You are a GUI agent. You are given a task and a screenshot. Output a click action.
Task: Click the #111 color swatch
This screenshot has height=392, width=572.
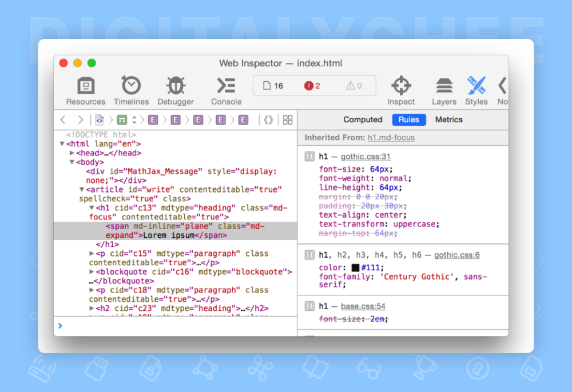coord(355,268)
